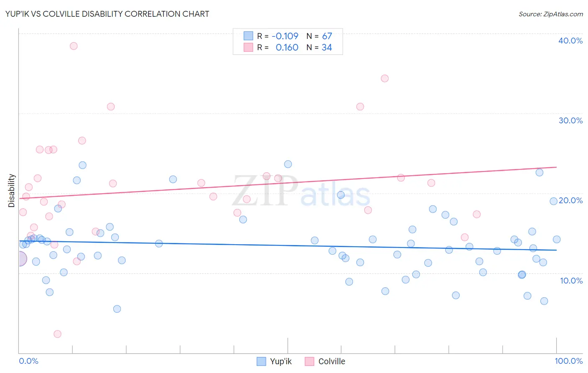Image resolution: width=588 pixels, height=373 pixels.
Task: Click the 40.0% y-axis label
Action: (x=570, y=41)
